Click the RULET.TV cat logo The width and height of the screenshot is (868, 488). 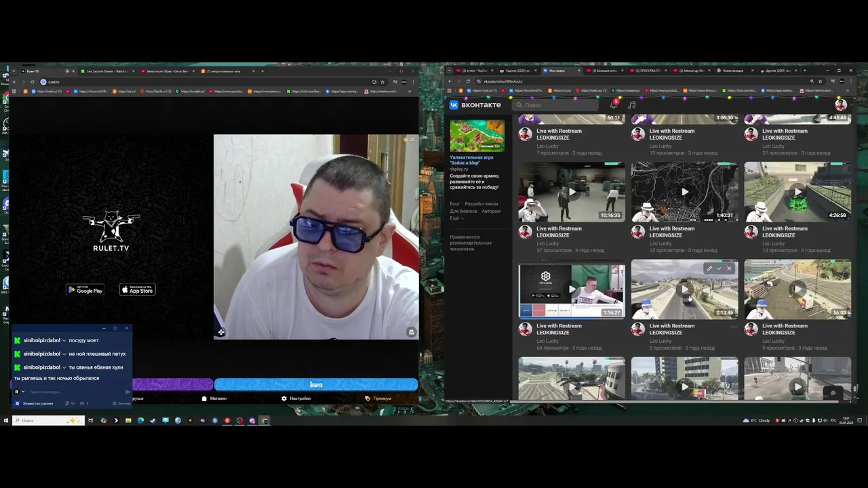pos(111,231)
